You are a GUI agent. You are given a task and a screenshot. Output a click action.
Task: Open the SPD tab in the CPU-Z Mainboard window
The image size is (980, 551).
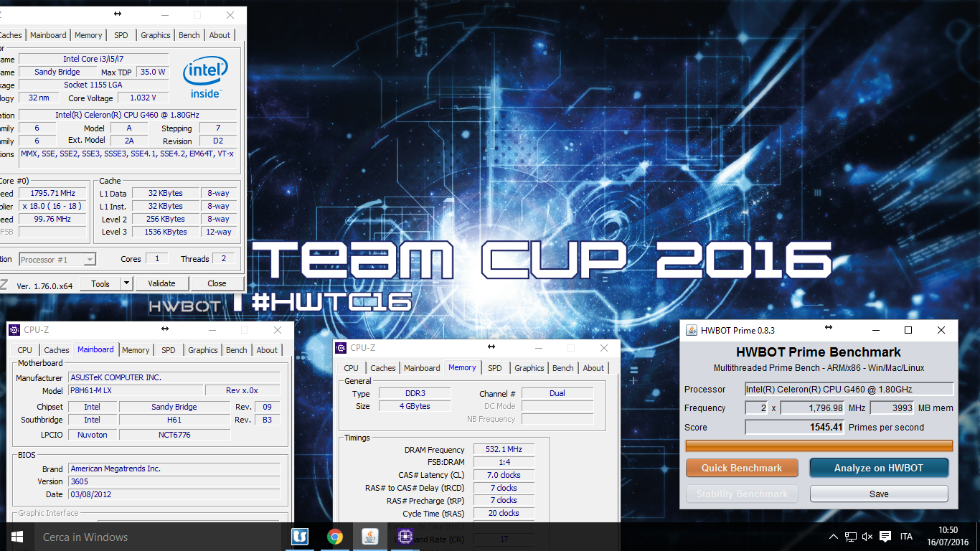tap(169, 350)
